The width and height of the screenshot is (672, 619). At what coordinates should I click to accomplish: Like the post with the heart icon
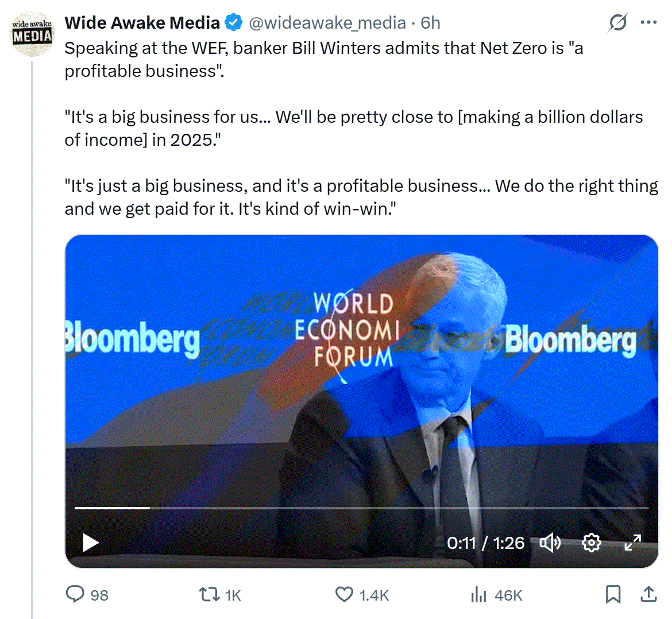pyautogui.click(x=344, y=594)
